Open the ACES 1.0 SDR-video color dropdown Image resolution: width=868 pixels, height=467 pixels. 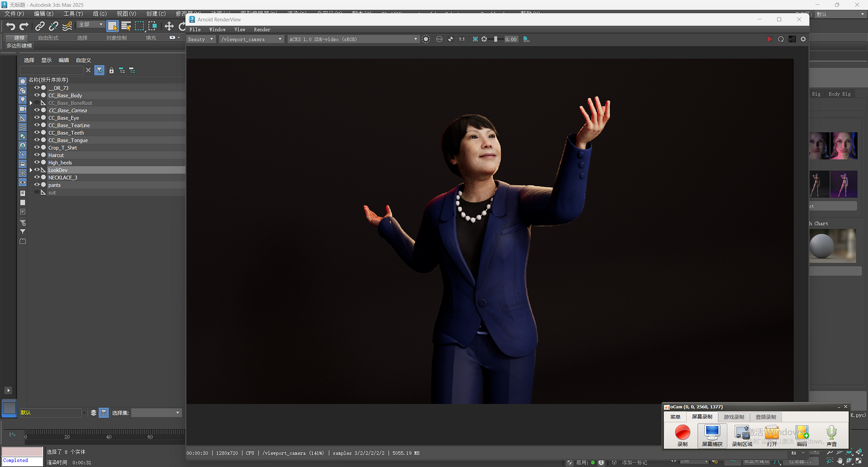353,39
